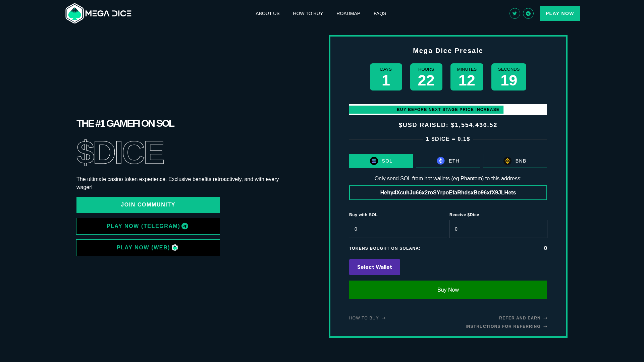Click the Seconds countdown box
This screenshot has width=644, height=362.
pos(509,77)
